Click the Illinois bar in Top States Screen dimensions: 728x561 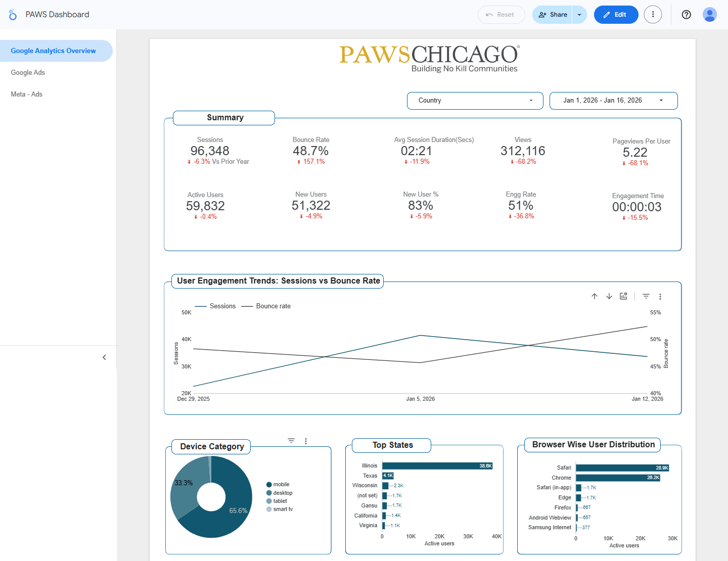pyautogui.click(x=437, y=466)
